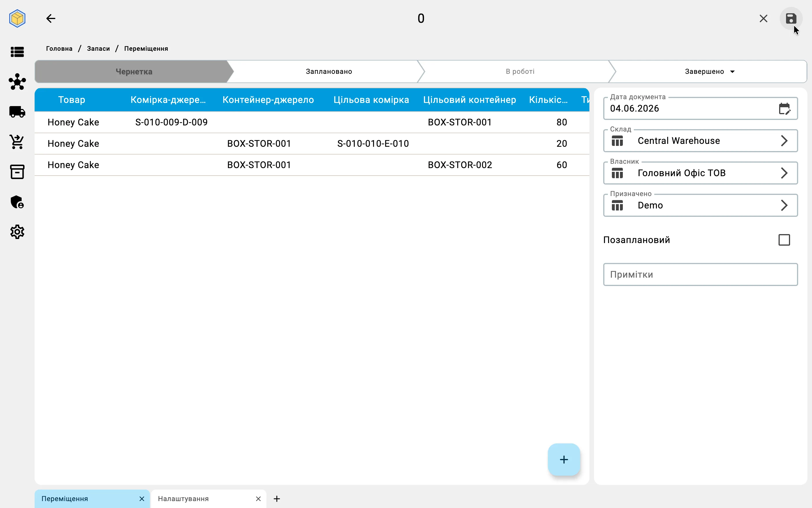Navigate to Запаси breadcrumb link
Viewport: 812px width, 508px height.
pyautogui.click(x=98, y=49)
